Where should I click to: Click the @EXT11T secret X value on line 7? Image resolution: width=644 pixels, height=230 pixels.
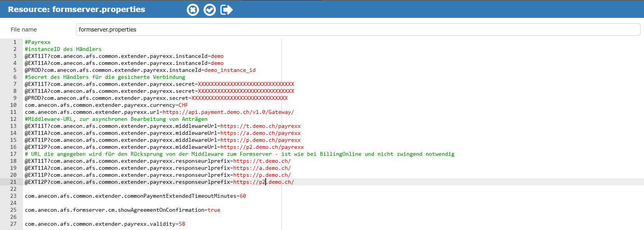[246, 84]
